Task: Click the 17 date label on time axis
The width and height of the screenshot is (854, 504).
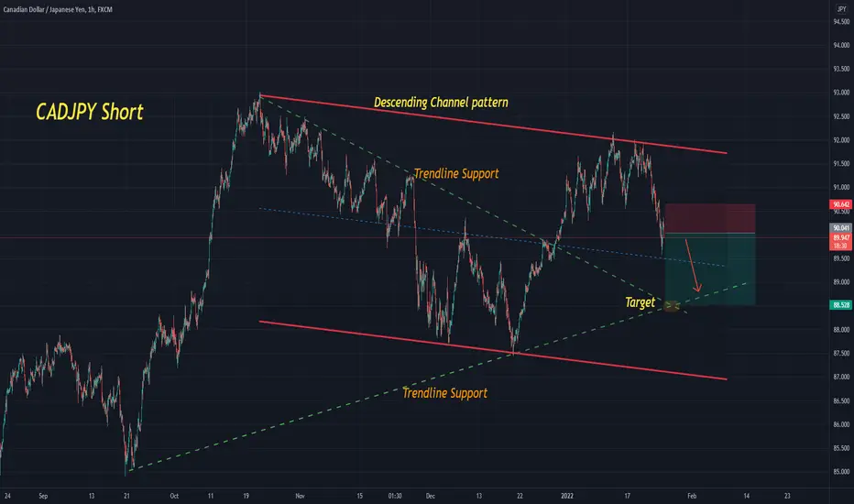Action: (x=627, y=496)
